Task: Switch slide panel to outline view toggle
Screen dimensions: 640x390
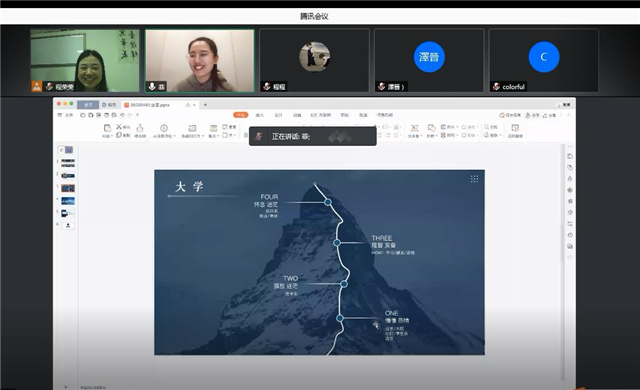Action: click(x=61, y=150)
